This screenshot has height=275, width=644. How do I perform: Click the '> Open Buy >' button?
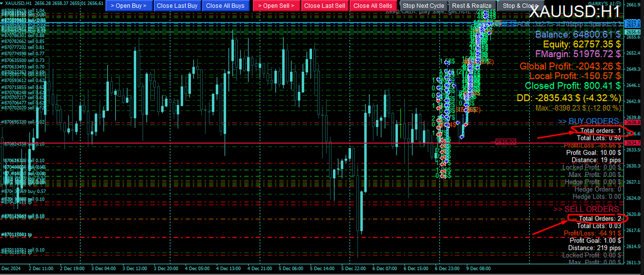[129, 5]
